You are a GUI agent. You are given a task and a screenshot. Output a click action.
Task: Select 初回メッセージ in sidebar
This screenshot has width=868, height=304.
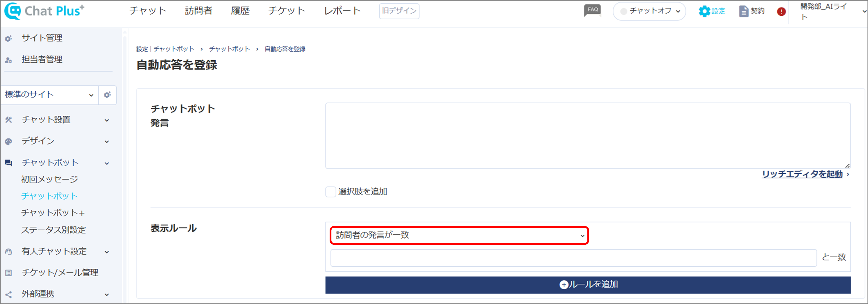pos(49,179)
